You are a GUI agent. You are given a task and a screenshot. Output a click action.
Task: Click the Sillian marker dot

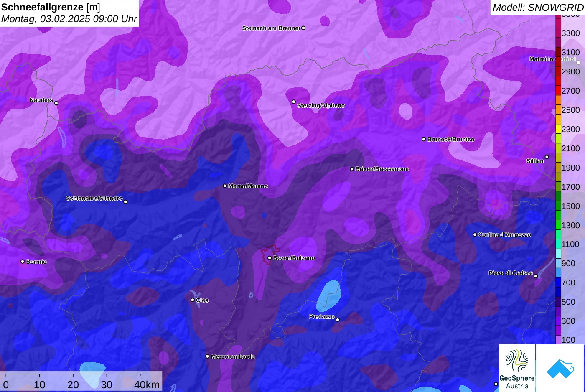pos(547,157)
